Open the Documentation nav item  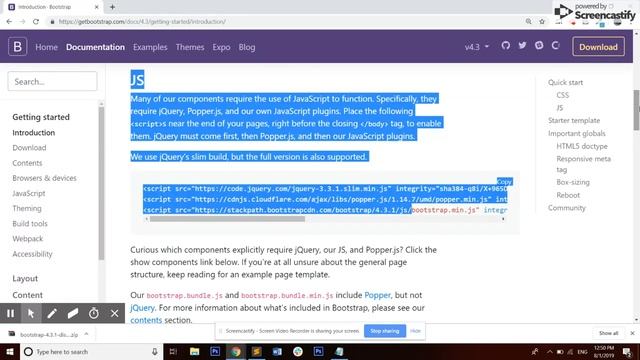[x=96, y=47]
